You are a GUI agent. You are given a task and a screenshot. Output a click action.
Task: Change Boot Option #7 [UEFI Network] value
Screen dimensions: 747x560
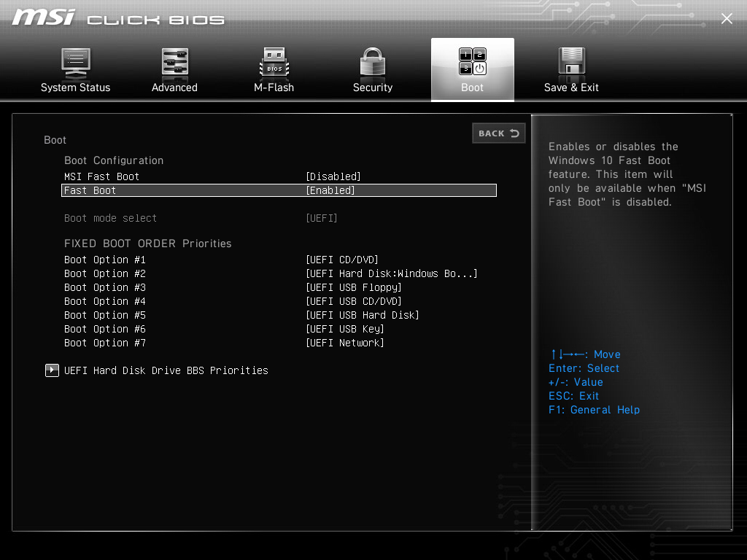coord(345,343)
